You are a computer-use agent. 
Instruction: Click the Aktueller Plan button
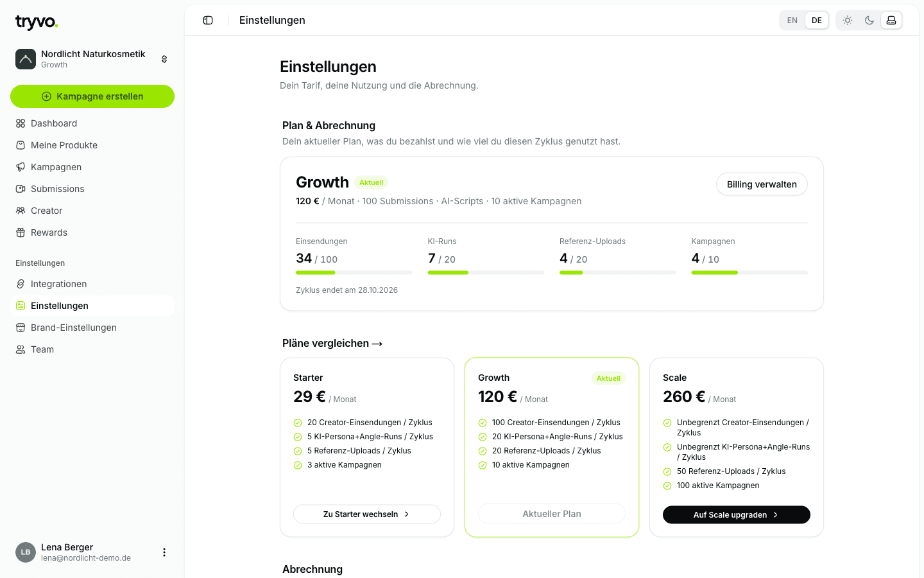[552, 514]
